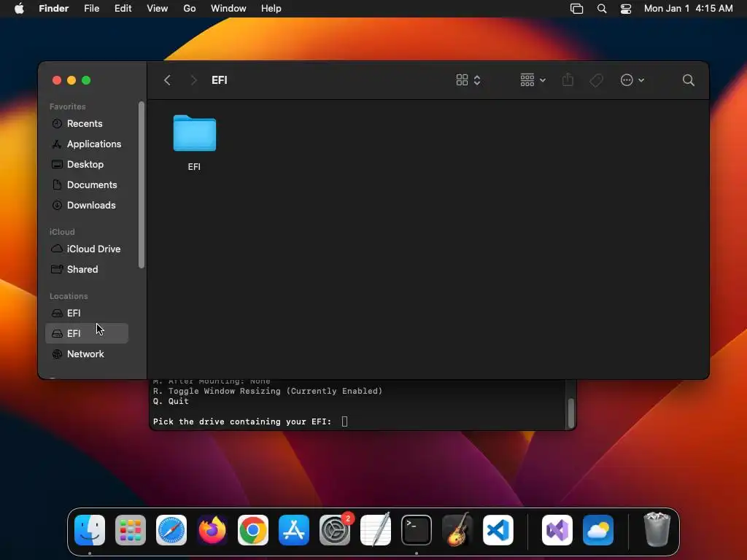Open the Action (ellipsis) menu in the toolbar
The image size is (747, 560).
632,80
